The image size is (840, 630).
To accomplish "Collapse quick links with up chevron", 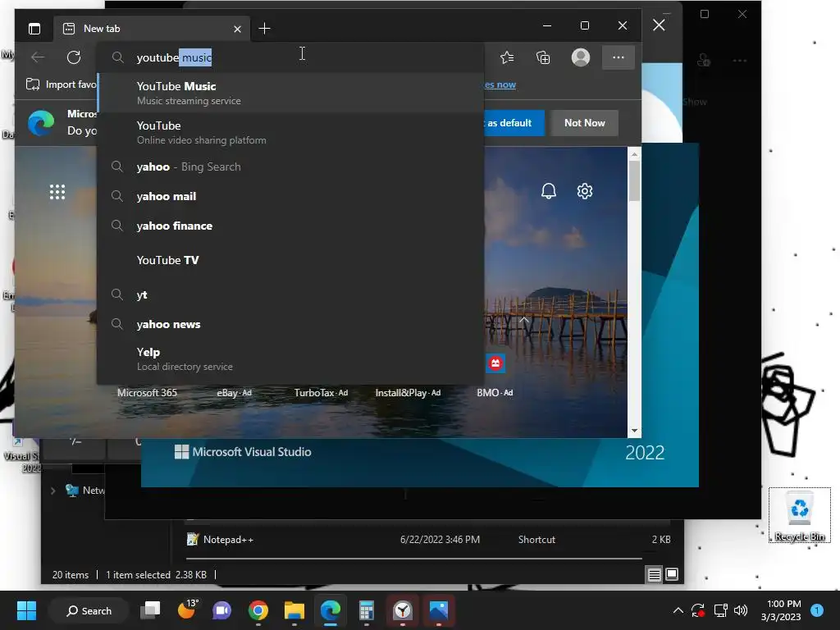I will pos(524,320).
